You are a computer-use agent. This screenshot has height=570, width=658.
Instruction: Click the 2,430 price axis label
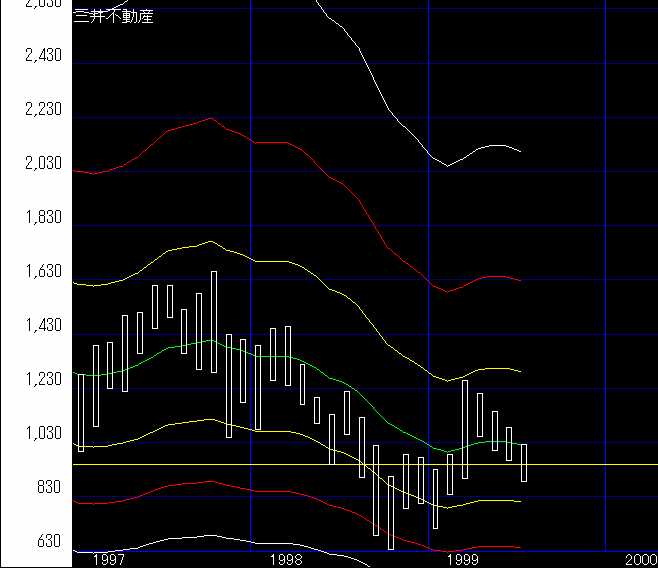click(42, 55)
